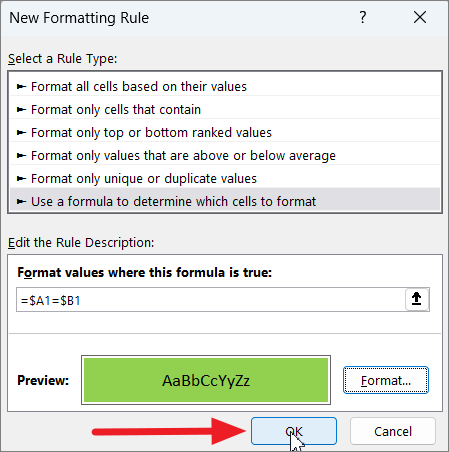Viewport: 449px width, 452px height.
Task: Click arrow bullet beside 'Use a formula' rule
Action: click(21, 202)
